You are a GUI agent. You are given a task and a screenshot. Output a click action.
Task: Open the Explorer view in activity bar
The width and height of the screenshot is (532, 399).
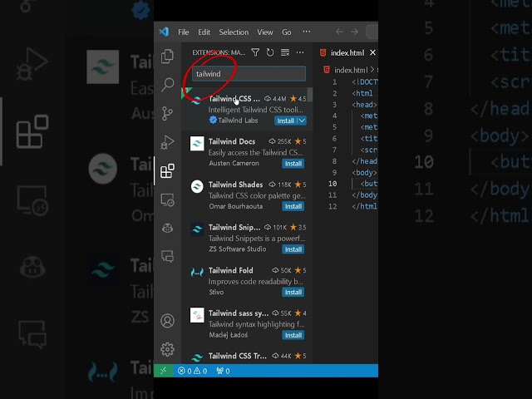(167, 57)
